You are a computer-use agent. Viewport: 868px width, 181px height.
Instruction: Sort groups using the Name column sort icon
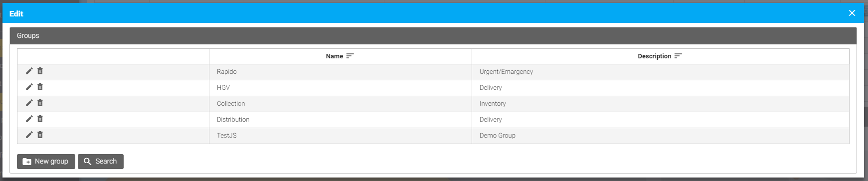(x=350, y=56)
